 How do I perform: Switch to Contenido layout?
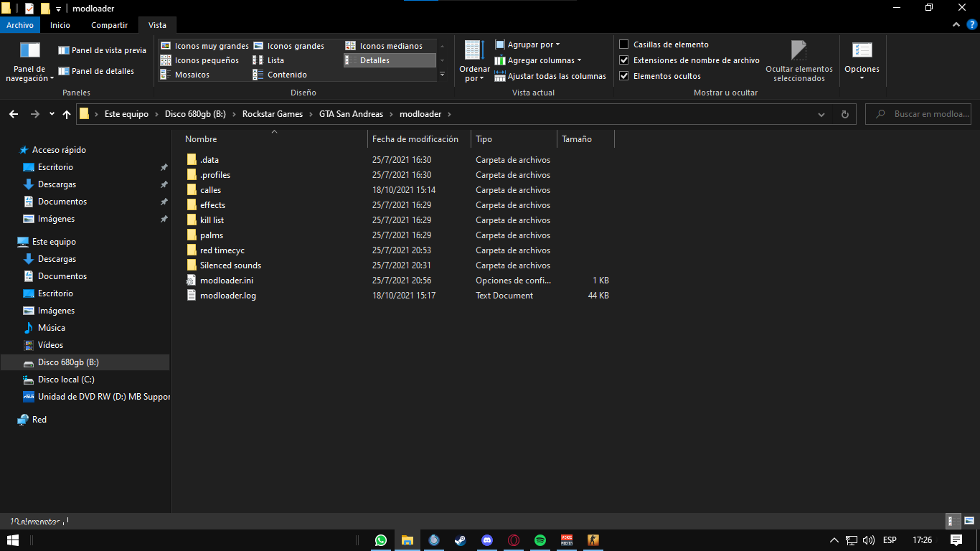coord(280,75)
